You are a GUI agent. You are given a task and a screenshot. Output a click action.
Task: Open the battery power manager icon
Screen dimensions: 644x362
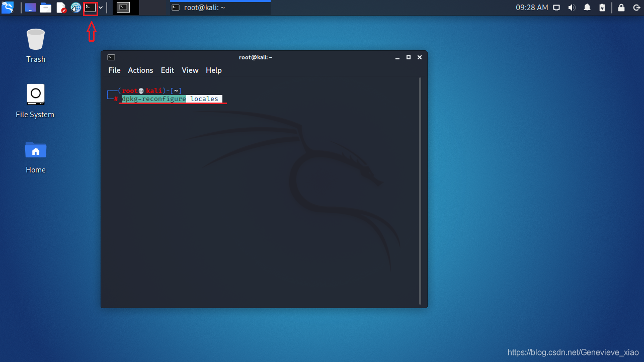tap(603, 8)
